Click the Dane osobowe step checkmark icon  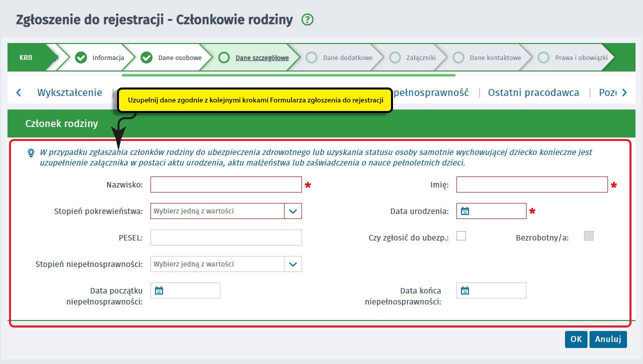click(146, 57)
